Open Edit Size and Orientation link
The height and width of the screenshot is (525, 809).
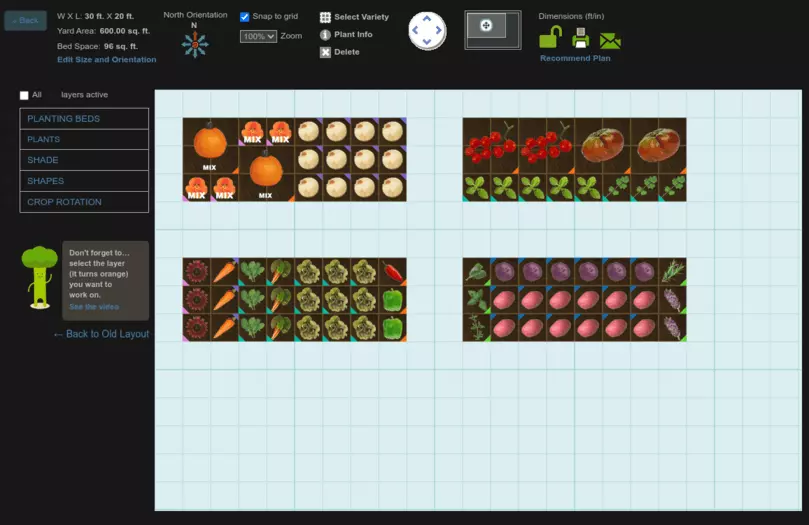coord(106,60)
